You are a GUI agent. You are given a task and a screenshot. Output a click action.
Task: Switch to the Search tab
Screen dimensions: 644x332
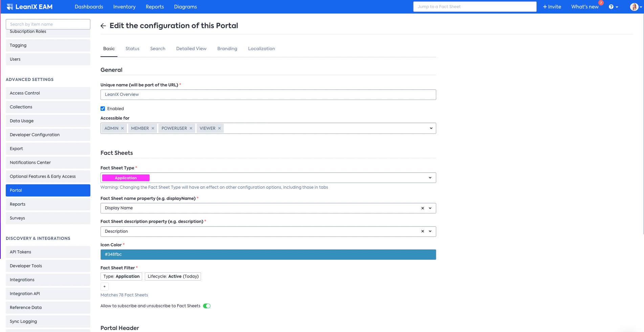[x=158, y=49]
